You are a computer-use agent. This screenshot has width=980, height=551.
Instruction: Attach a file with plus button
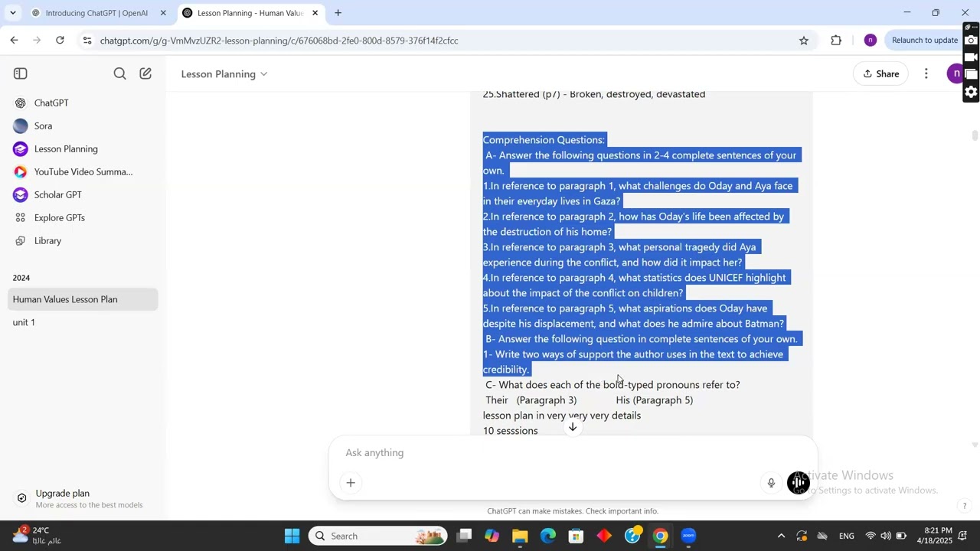(x=351, y=483)
